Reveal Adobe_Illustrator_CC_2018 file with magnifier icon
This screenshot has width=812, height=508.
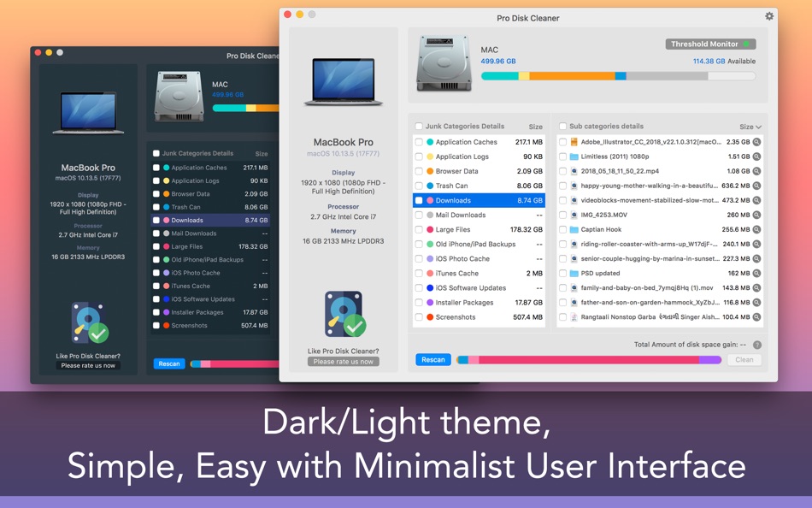(x=756, y=142)
